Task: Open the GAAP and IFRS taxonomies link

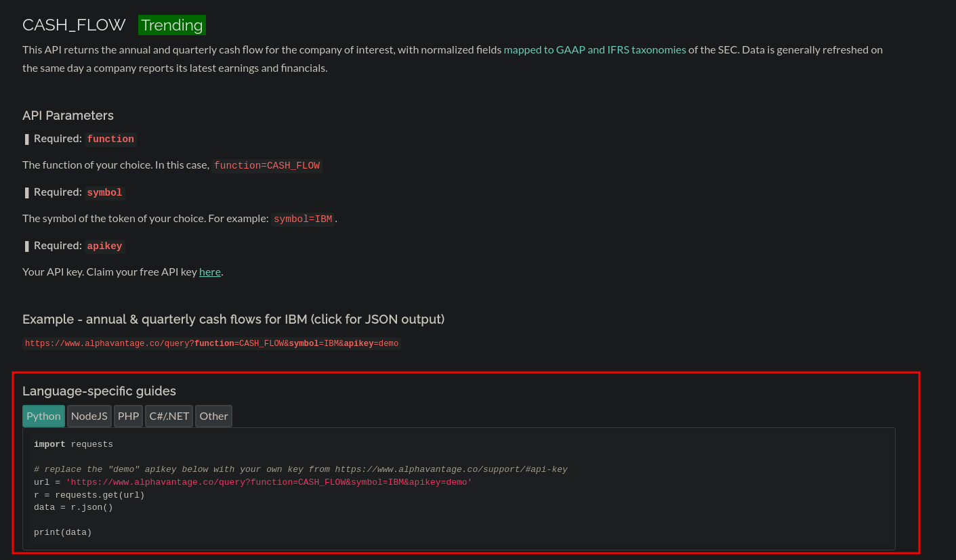Action: point(594,49)
